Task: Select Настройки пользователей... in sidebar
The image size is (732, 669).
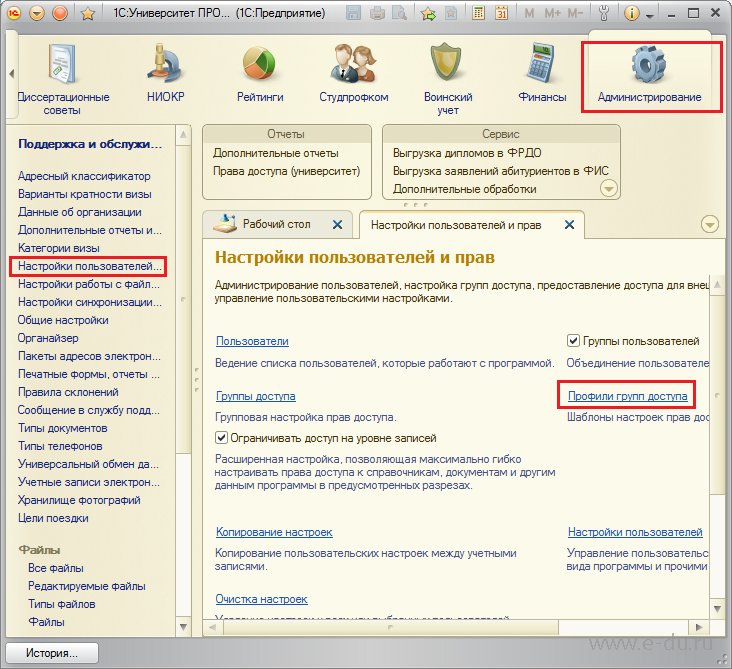Action: point(90,266)
